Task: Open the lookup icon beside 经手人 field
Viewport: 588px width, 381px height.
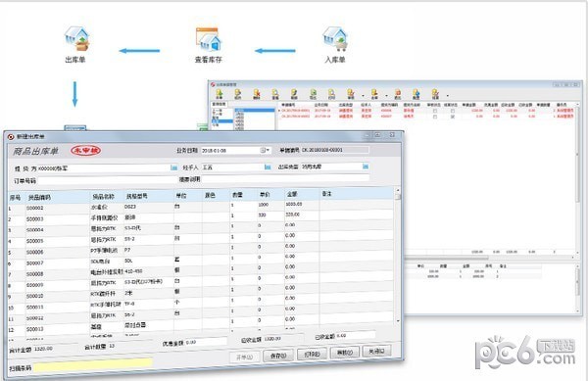Action: tap(268, 167)
